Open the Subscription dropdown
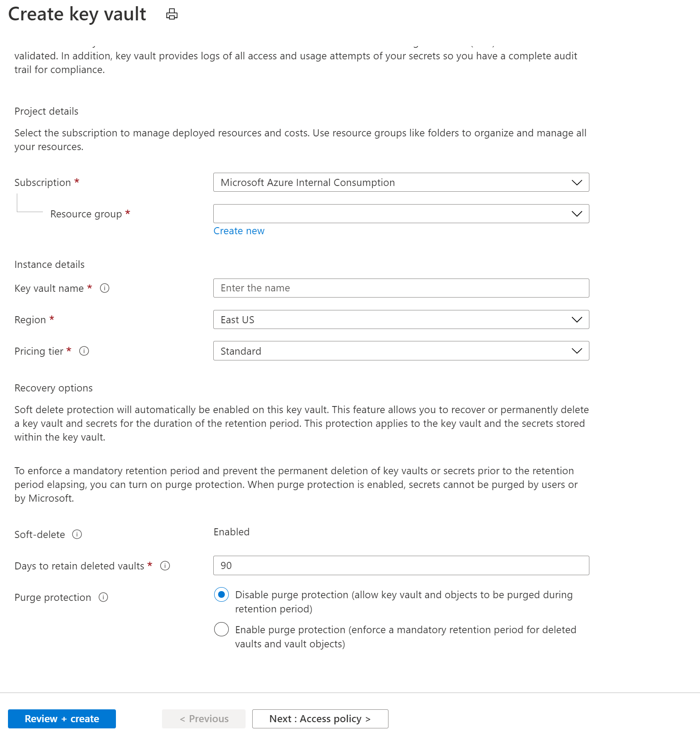Screen dimensions: 700x743 tap(577, 182)
